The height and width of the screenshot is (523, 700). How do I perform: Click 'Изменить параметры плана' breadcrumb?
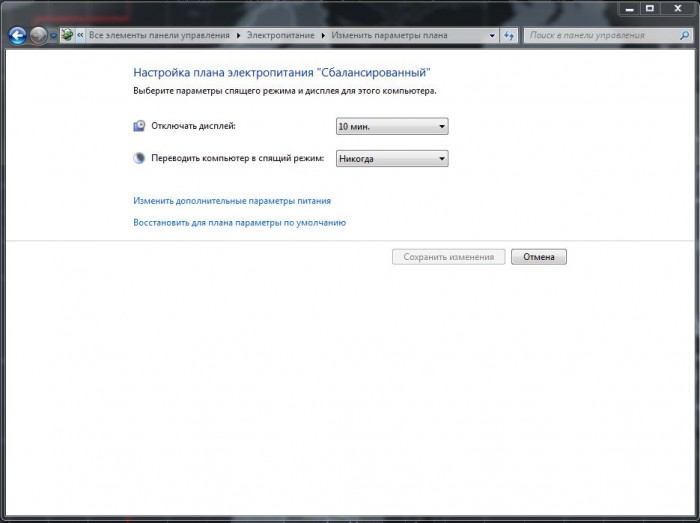tap(389, 35)
